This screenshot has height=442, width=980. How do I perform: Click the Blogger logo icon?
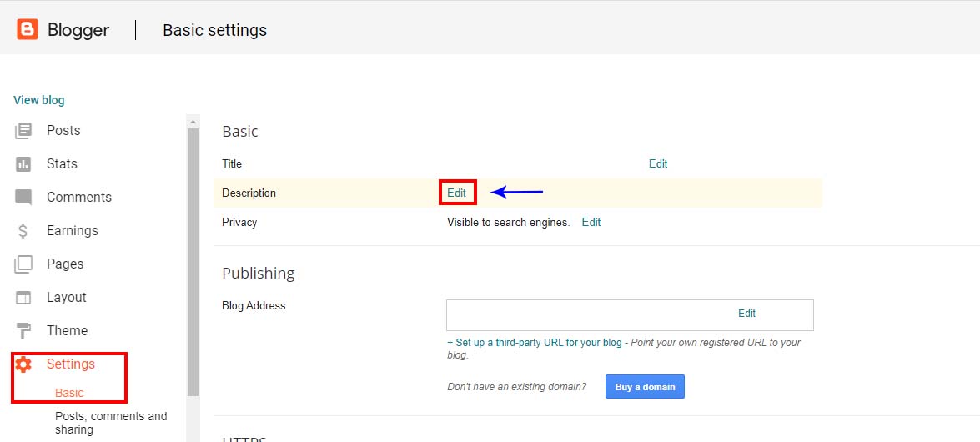[28, 29]
